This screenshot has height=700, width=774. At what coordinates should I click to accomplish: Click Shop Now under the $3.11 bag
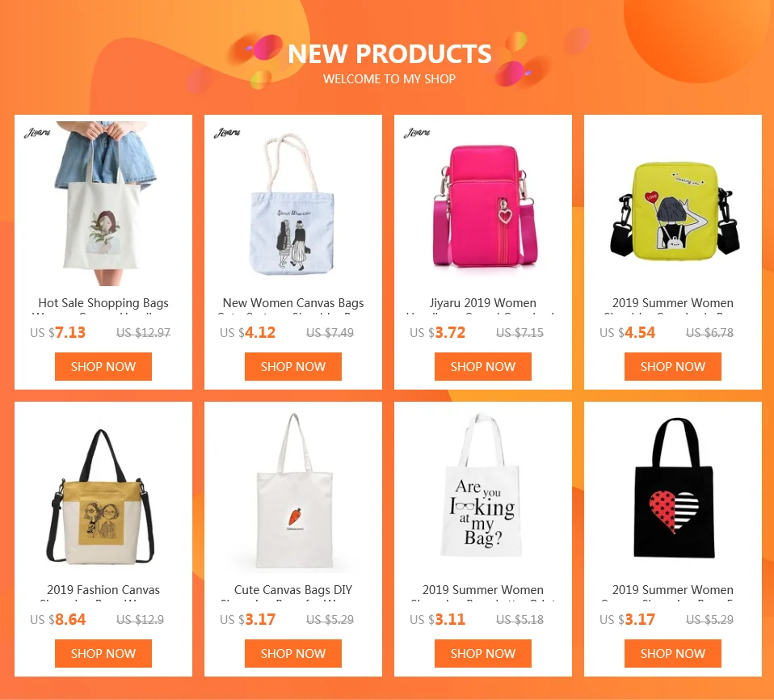(x=483, y=654)
